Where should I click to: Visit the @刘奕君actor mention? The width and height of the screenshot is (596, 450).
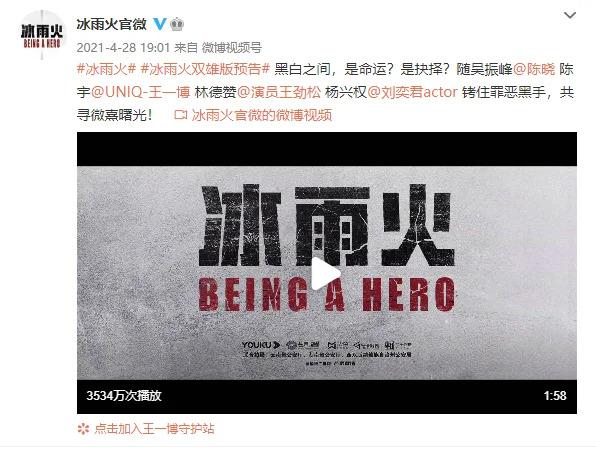[x=412, y=92]
